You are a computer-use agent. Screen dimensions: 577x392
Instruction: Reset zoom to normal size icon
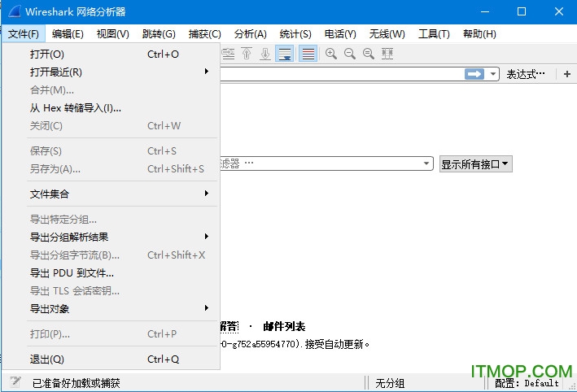(x=369, y=54)
